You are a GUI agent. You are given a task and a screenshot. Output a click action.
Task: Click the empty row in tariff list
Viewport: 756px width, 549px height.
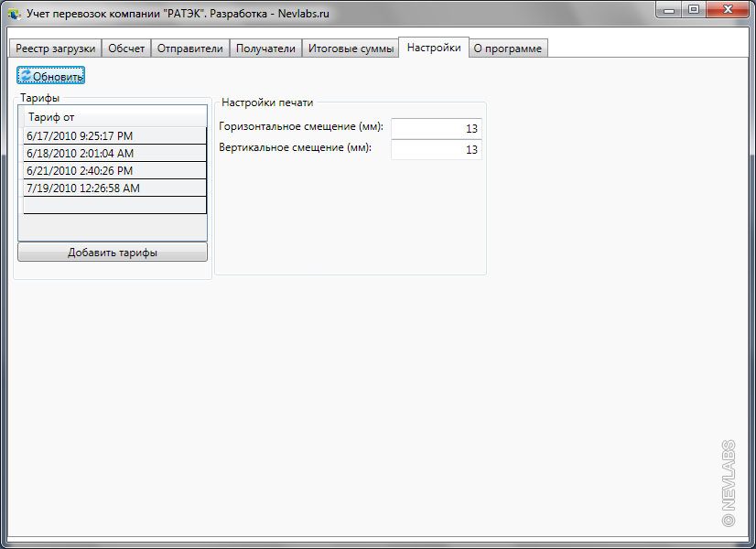[112, 205]
